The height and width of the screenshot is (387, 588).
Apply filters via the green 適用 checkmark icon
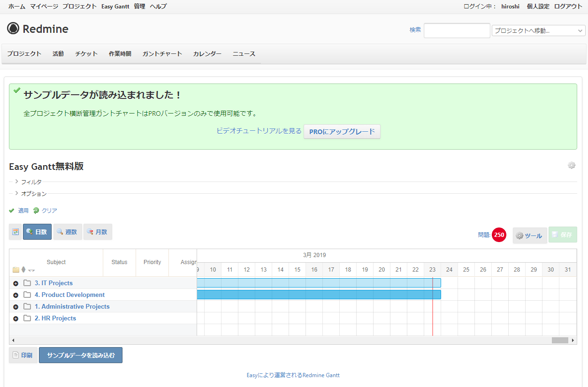click(12, 210)
